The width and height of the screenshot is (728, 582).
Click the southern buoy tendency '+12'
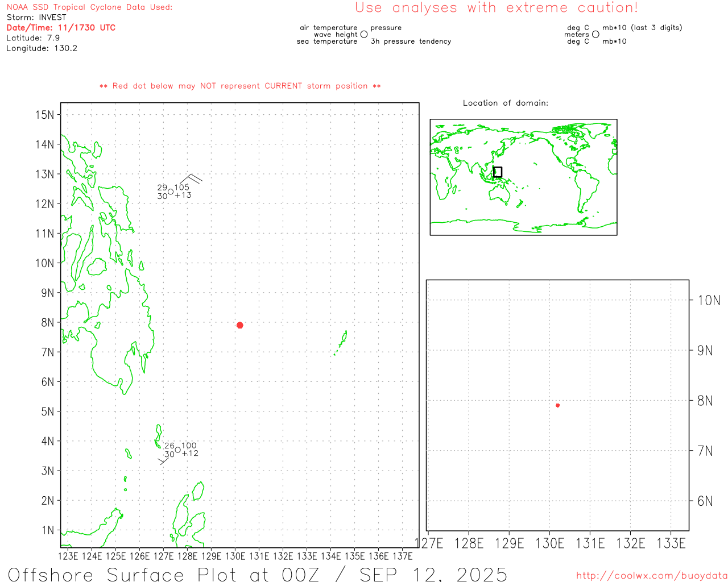190,453
